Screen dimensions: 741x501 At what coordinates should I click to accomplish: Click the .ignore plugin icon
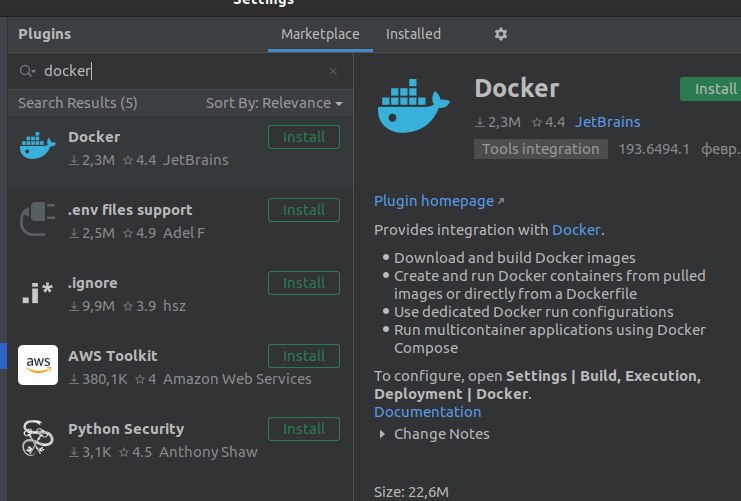[37, 293]
